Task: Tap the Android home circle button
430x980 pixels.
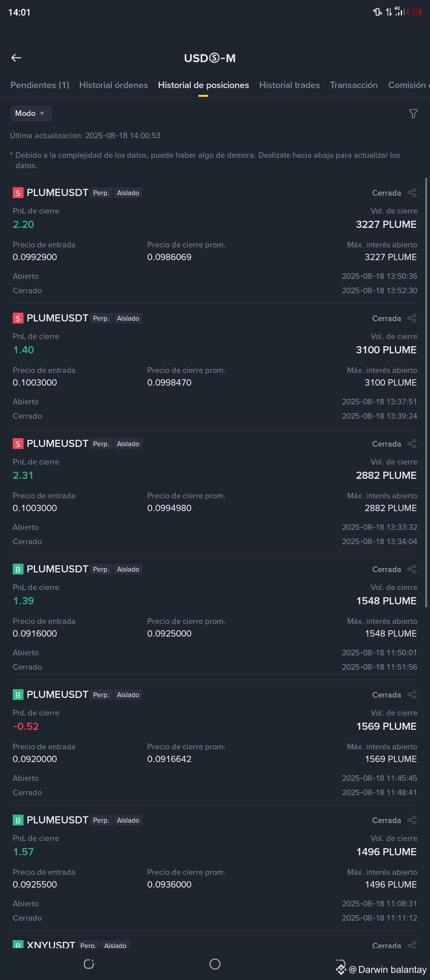Action: click(215, 964)
